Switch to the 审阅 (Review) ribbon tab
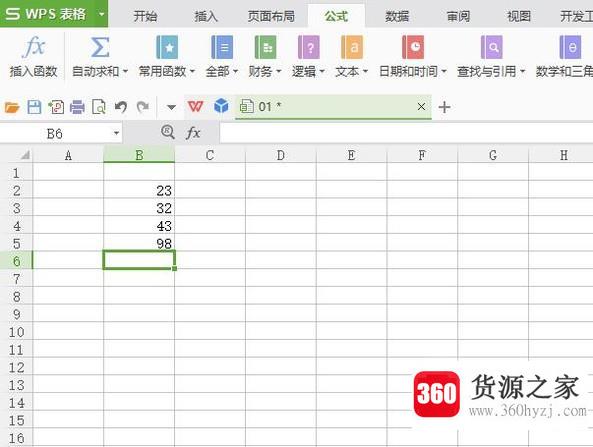The image size is (593, 447). (x=458, y=16)
